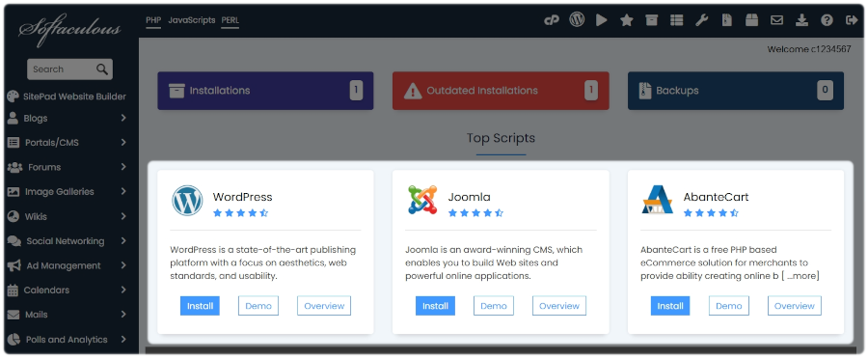The height and width of the screenshot is (359, 868).
Task: View the AbanteCart Overview
Action: 795,306
